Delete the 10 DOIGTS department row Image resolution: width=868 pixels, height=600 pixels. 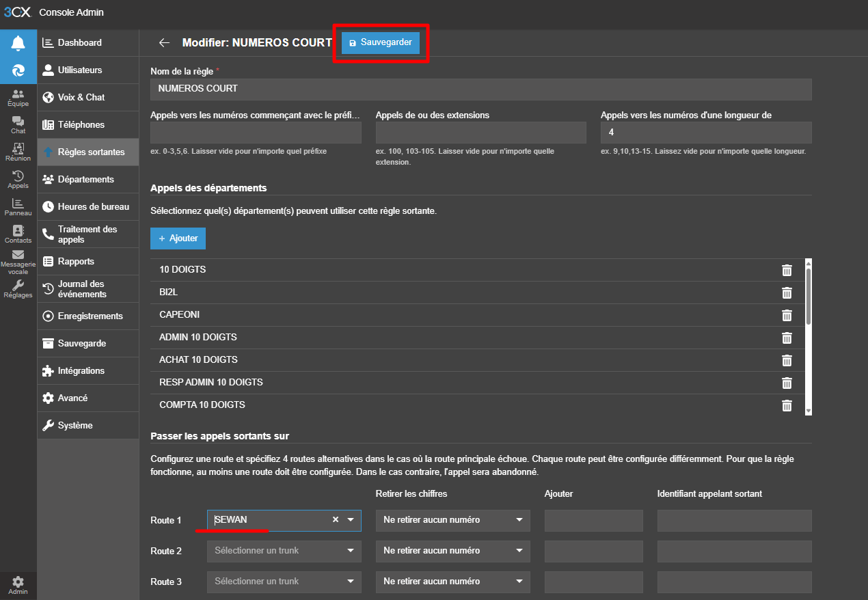[x=787, y=270]
